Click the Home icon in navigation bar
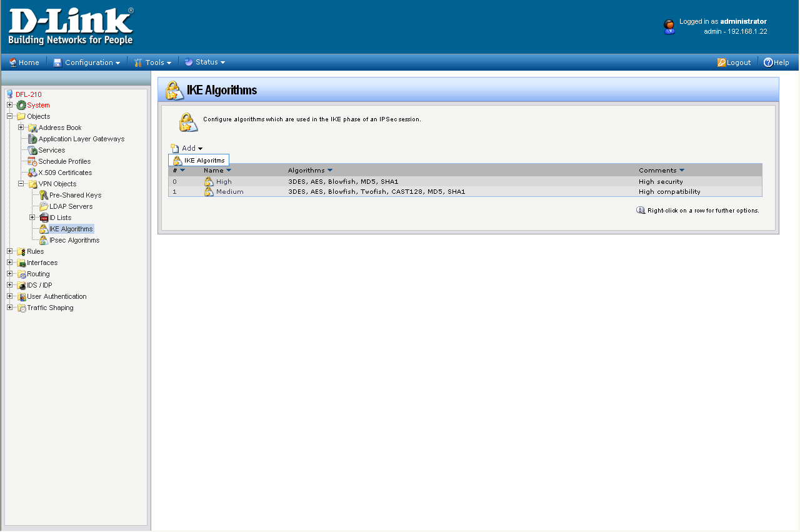The width and height of the screenshot is (800, 532). click(x=12, y=63)
